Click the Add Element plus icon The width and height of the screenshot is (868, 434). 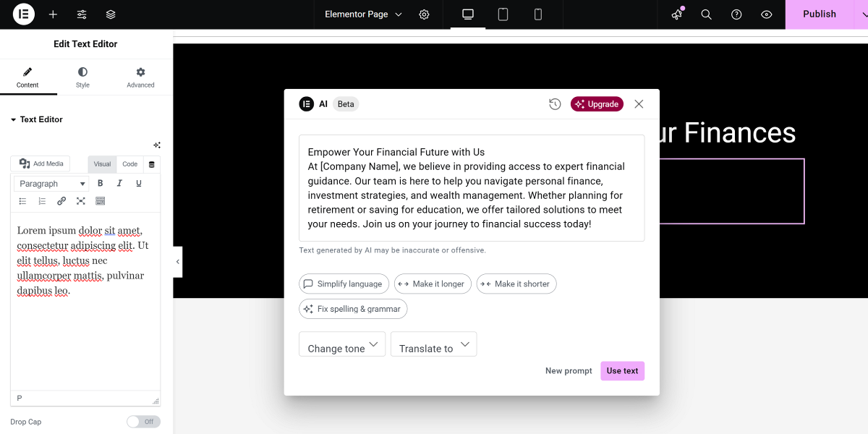pos(53,14)
